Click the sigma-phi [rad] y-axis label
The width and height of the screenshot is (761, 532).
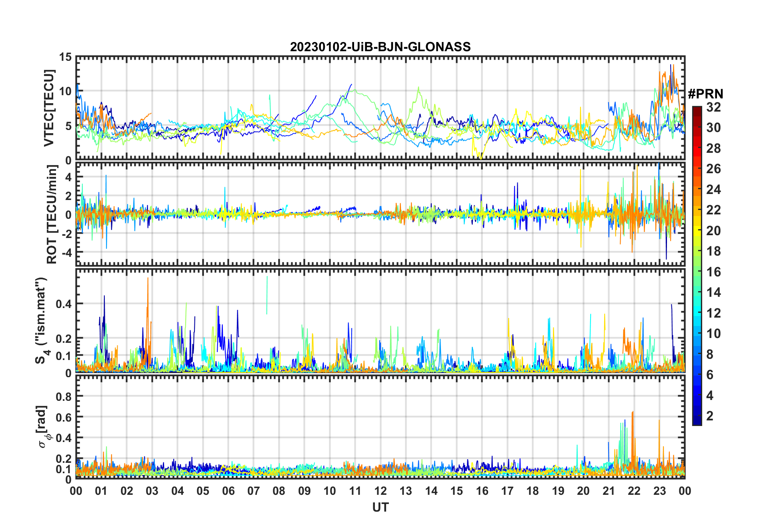click(x=43, y=426)
